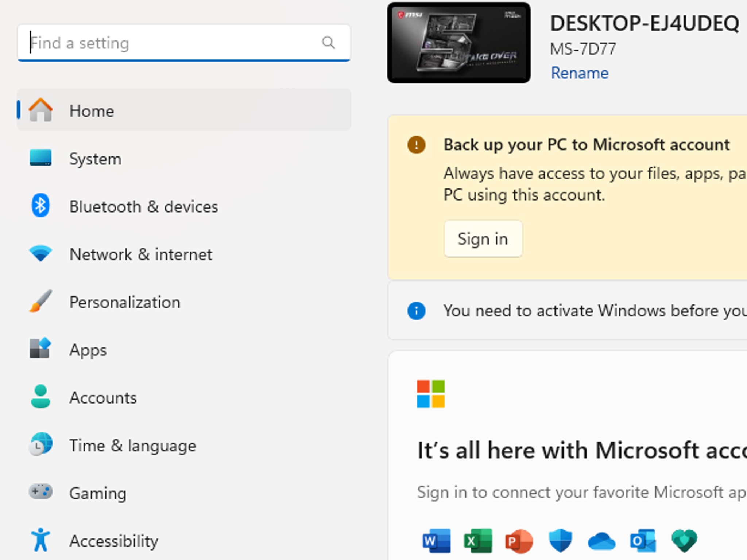This screenshot has height=560, width=747.
Task: Open the PowerPoint app icon
Action: (519, 541)
